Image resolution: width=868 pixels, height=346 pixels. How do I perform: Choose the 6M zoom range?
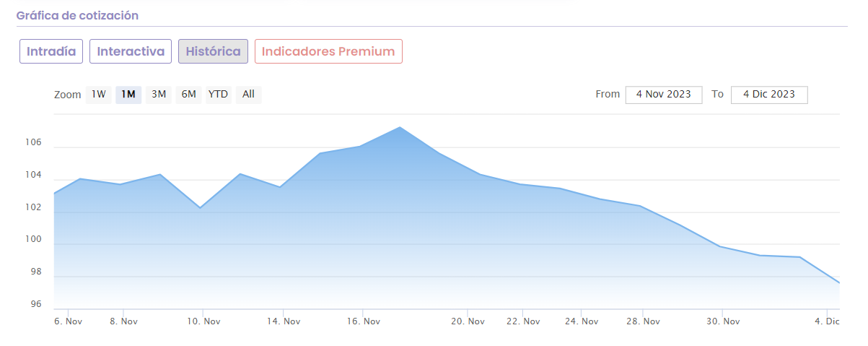(188, 95)
